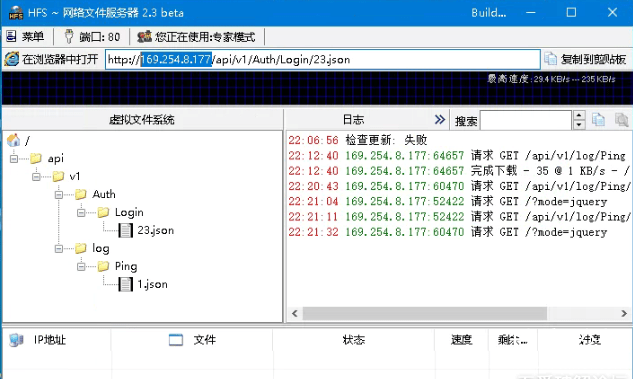Click the search stepper up arrow
Image resolution: width=633 pixels, height=379 pixels.
(579, 115)
